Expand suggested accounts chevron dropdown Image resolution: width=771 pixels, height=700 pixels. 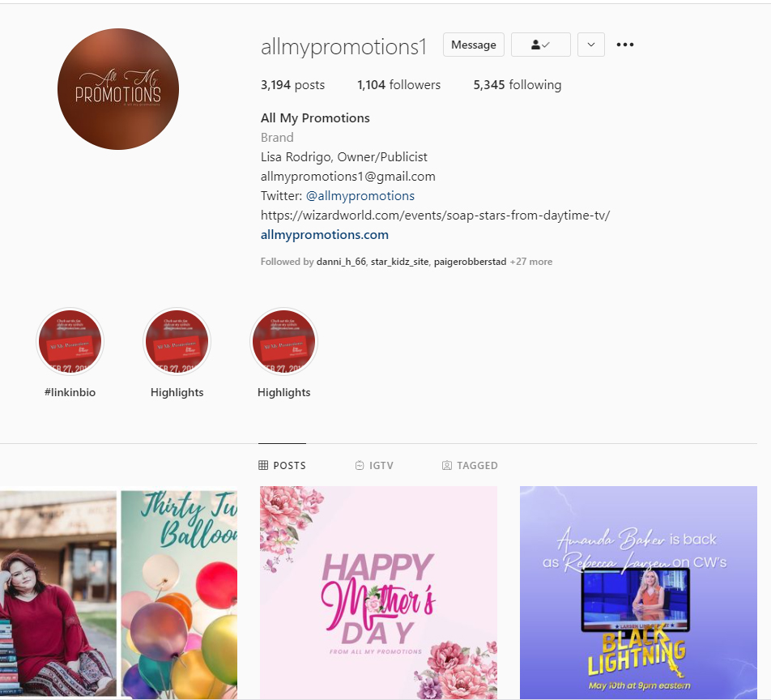click(591, 45)
